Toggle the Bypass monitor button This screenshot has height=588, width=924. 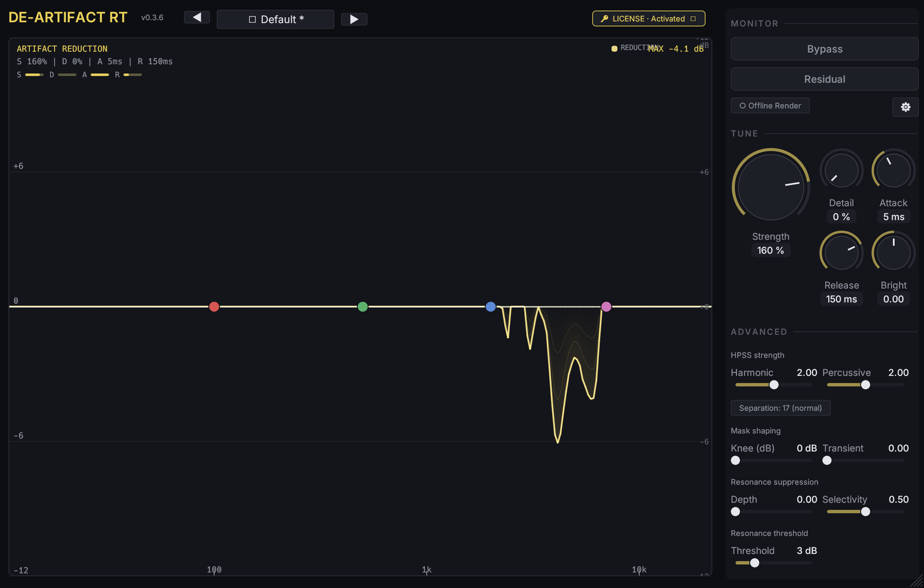(825, 49)
